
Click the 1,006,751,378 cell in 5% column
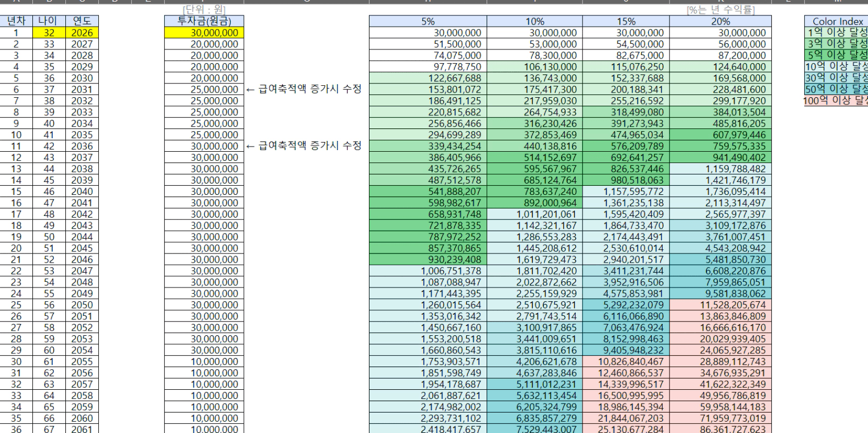[x=427, y=271]
